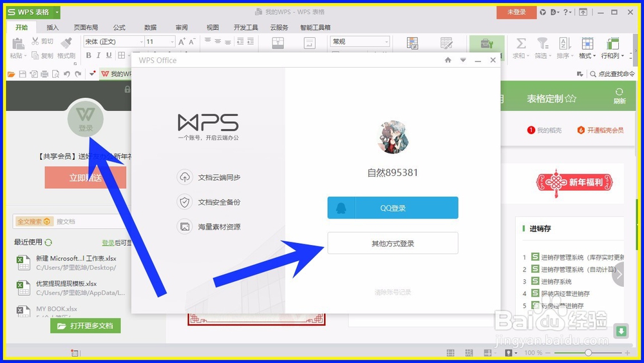
Task: Toggle Underline formatting
Action: (109, 55)
